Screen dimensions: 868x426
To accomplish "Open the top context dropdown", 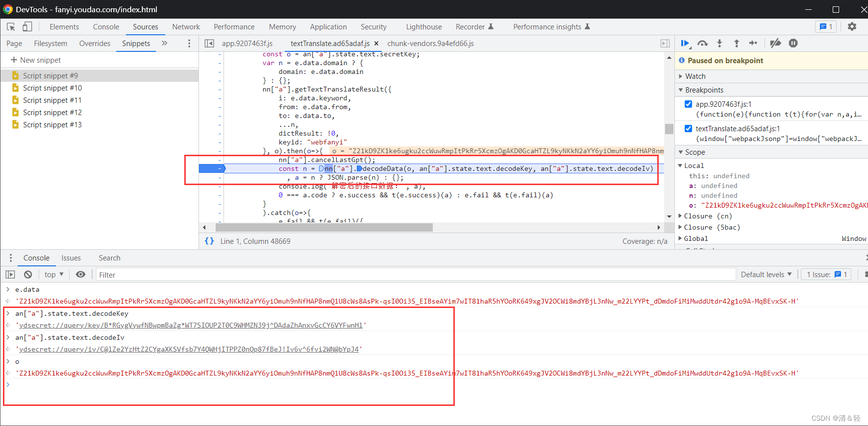I will point(54,275).
